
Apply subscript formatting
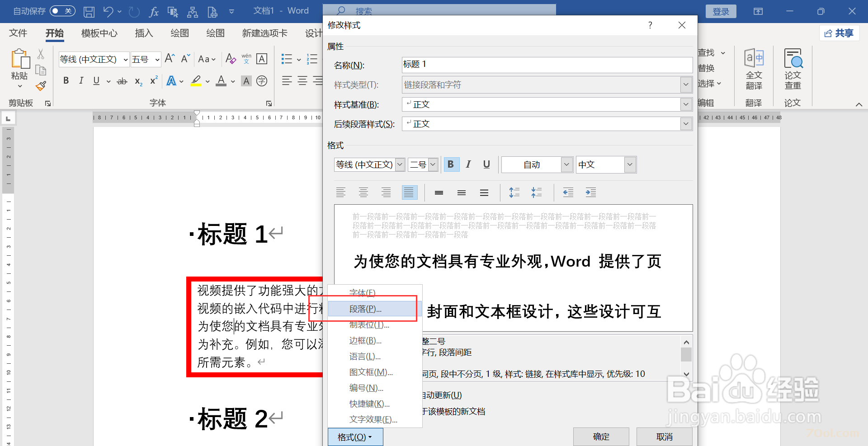(138, 81)
